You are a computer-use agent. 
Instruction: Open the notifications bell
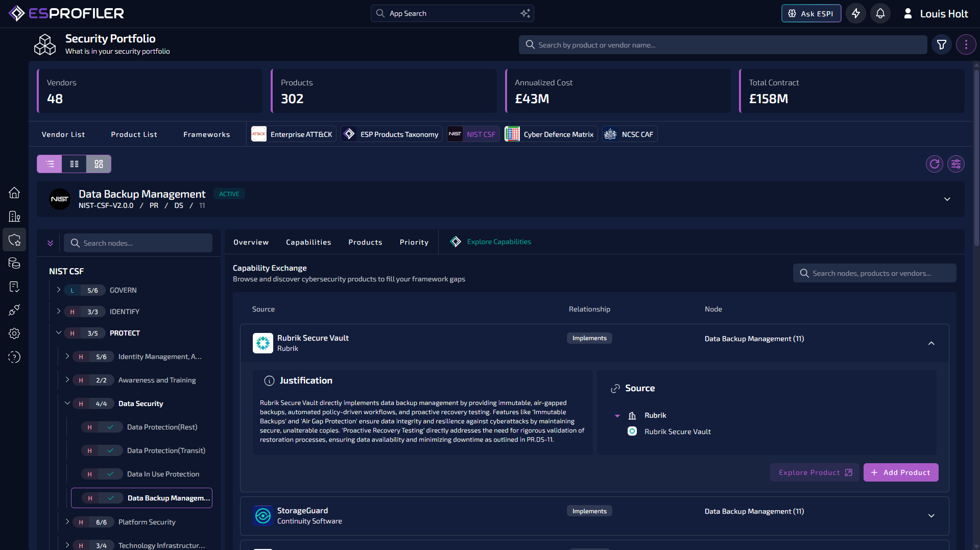880,13
